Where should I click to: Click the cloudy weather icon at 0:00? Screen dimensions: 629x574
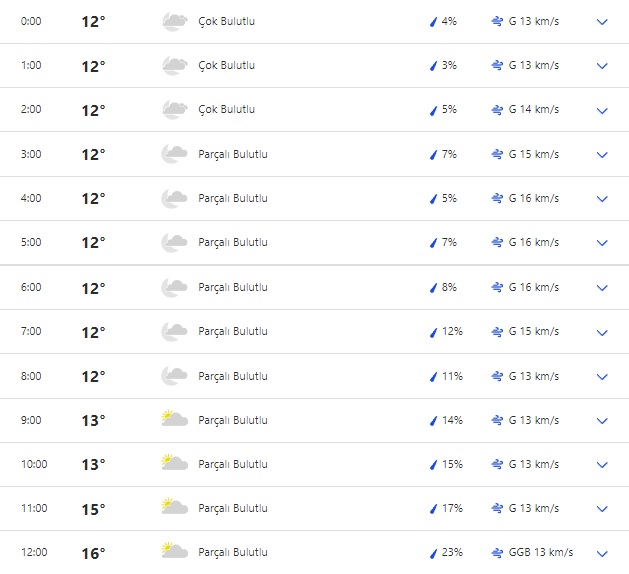(x=174, y=21)
